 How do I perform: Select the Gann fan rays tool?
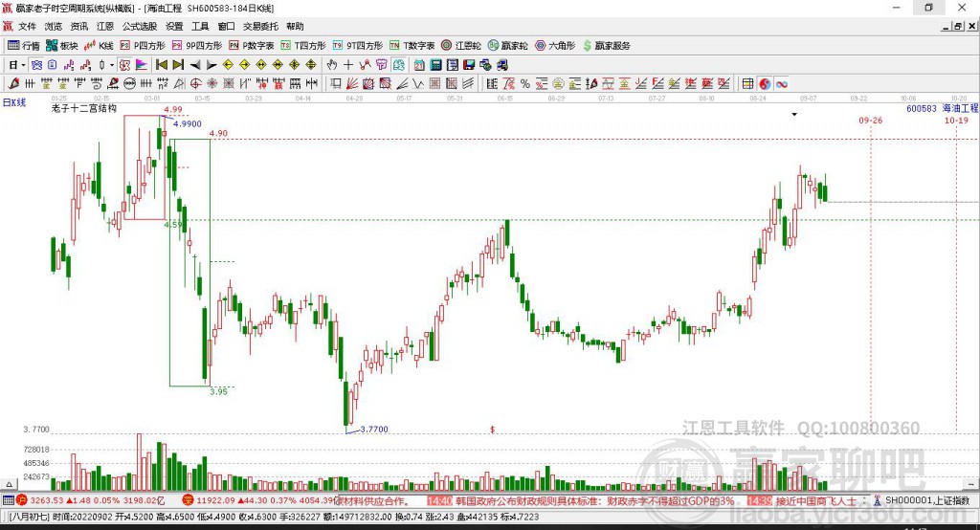tap(352, 84)
